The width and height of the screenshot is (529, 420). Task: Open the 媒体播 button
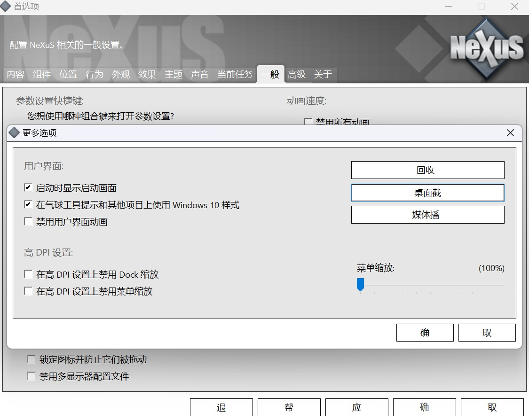[427, 215]
